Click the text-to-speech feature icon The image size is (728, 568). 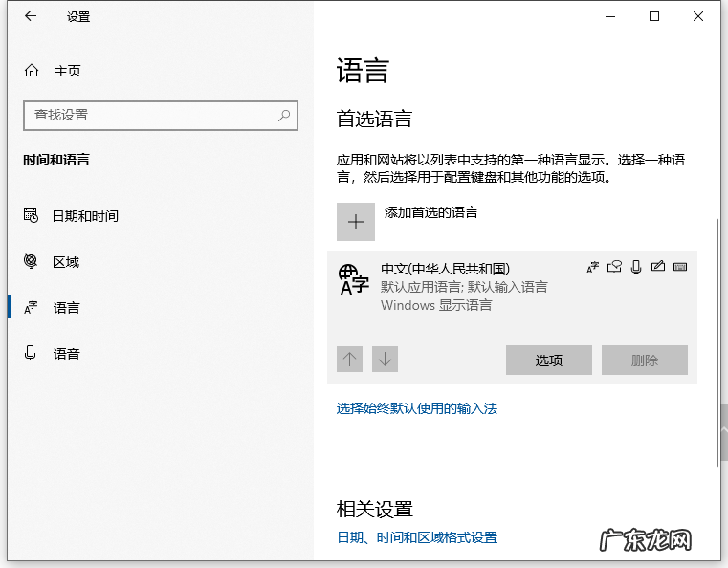click(614, 267)
